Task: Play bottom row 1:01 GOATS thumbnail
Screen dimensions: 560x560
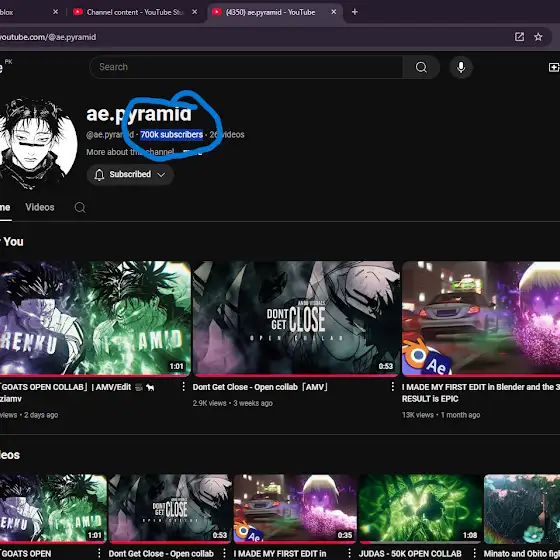Action: click(x=53, y=508)
